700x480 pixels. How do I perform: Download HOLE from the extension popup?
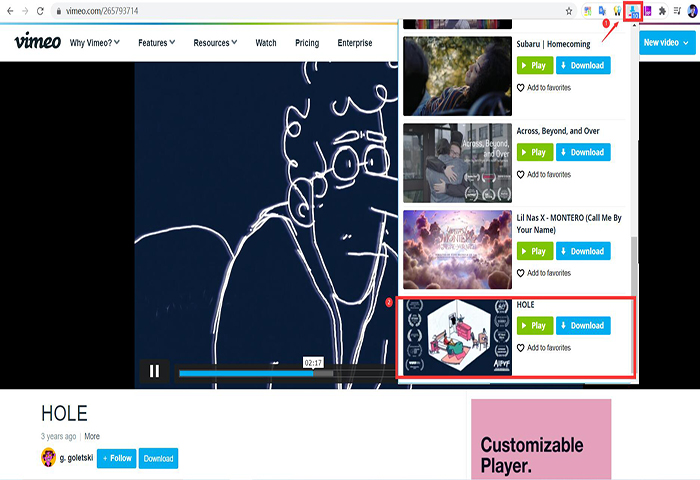583,326
